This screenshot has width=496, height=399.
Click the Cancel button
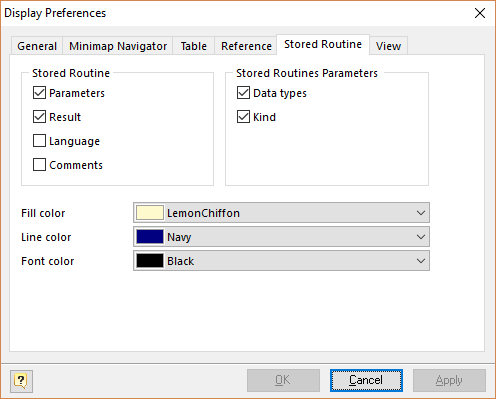click(366, 380)
